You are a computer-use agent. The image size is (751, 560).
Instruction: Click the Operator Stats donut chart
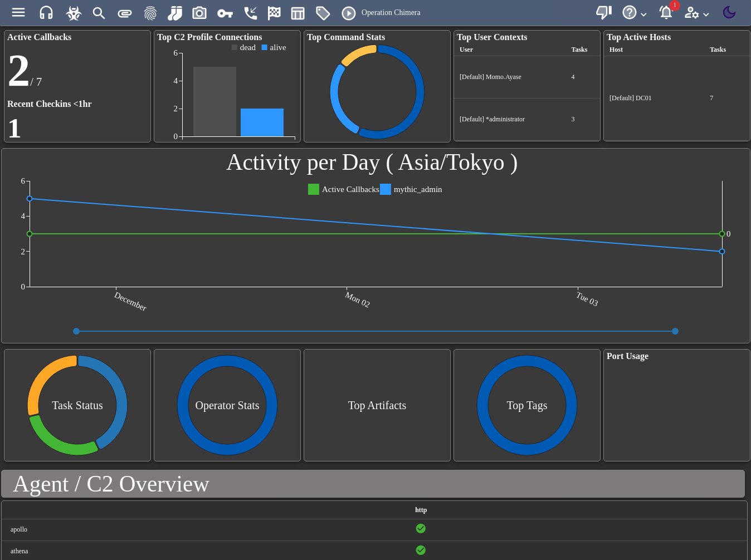227,405
